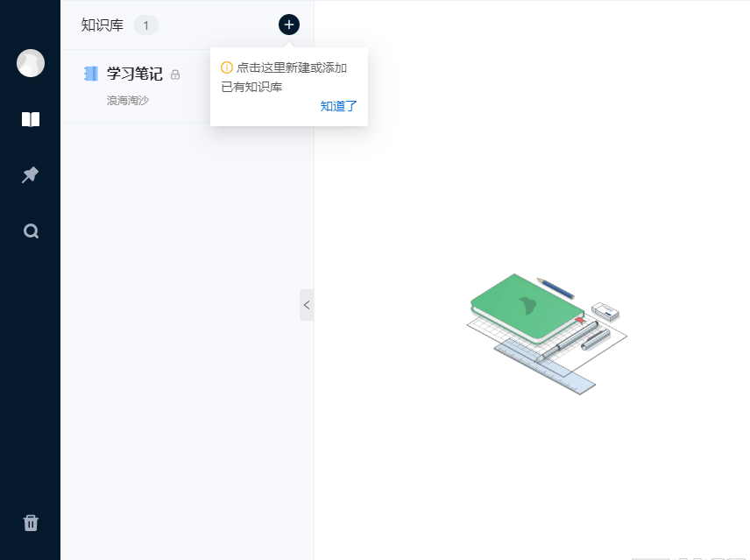Click the blue notebook icon beside 学习笔记

click(91, 74)
